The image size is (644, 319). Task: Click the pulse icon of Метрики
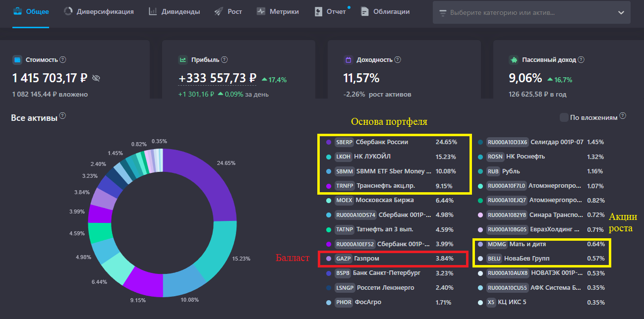pyautogui.click(x=261, y=11)
